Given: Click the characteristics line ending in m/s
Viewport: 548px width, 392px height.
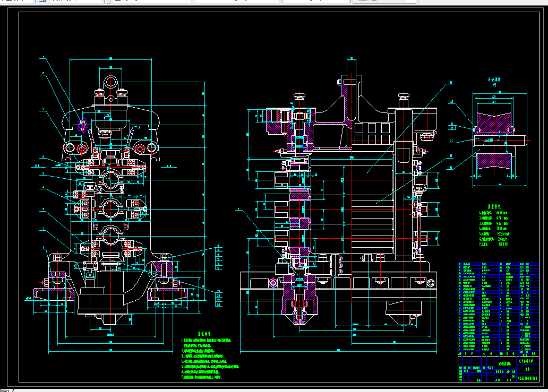Looking at the screenshot, I should pos(493,239).
